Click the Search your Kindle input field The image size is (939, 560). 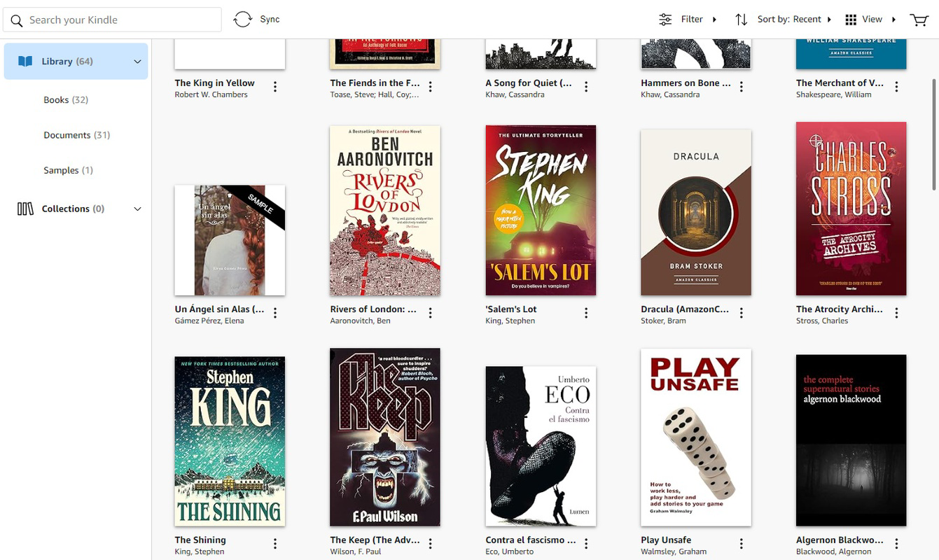pyautogui.click(x=112, y=20)
